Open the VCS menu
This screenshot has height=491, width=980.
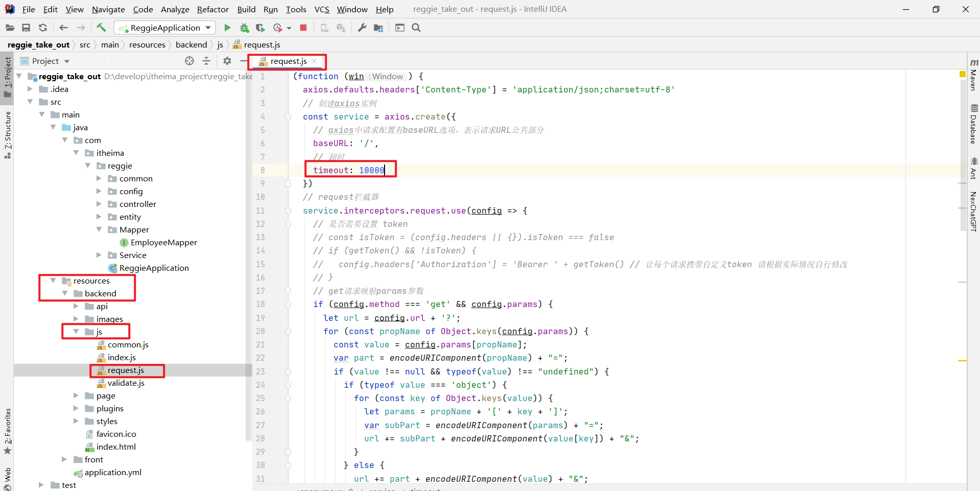(322, 9)
